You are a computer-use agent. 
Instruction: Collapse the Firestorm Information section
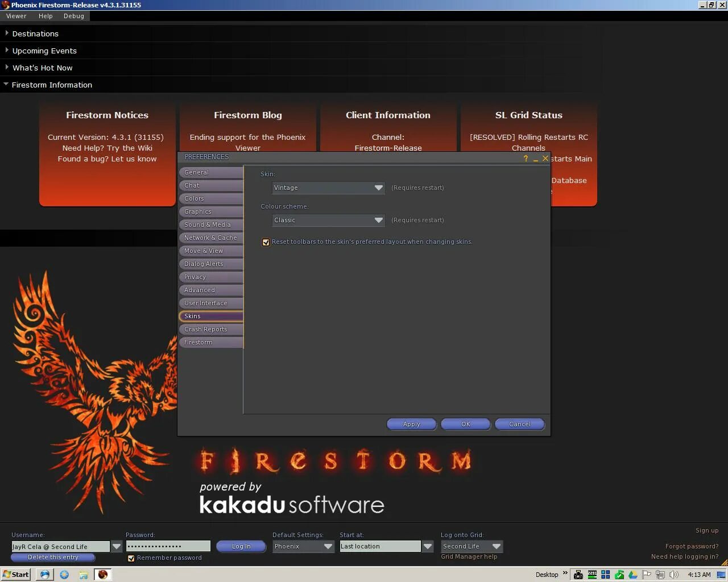pyautogui.click(x=52, y=85)
